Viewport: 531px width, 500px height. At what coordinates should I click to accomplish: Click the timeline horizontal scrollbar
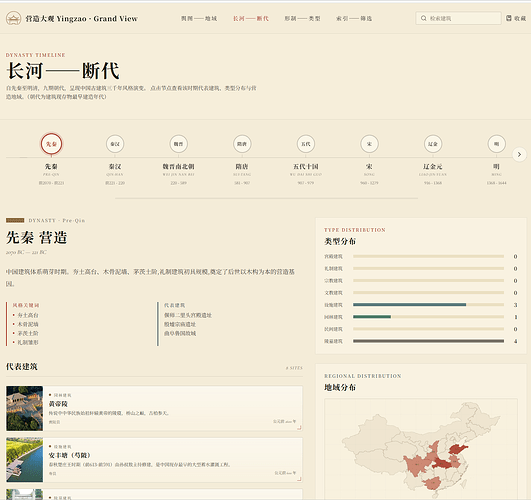[267, 199]
